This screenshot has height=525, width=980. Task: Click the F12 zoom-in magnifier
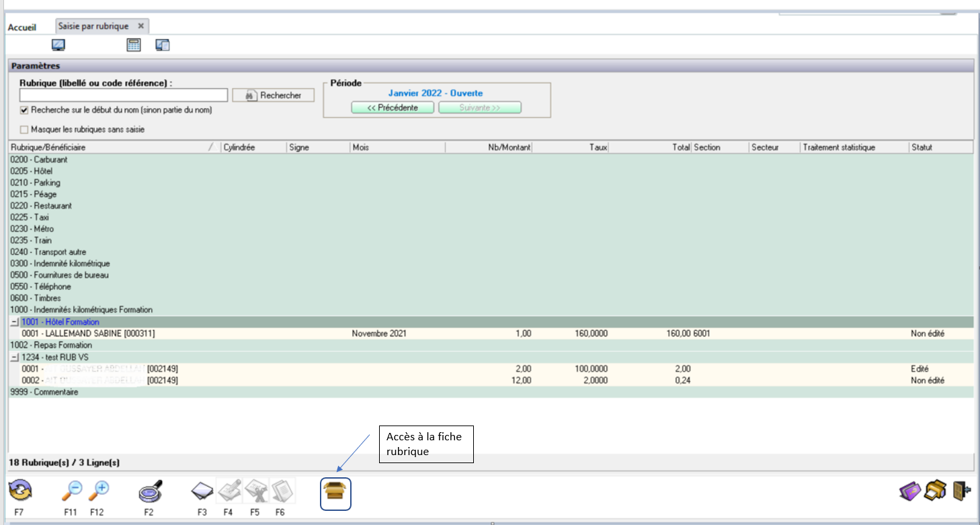[98, 492]
